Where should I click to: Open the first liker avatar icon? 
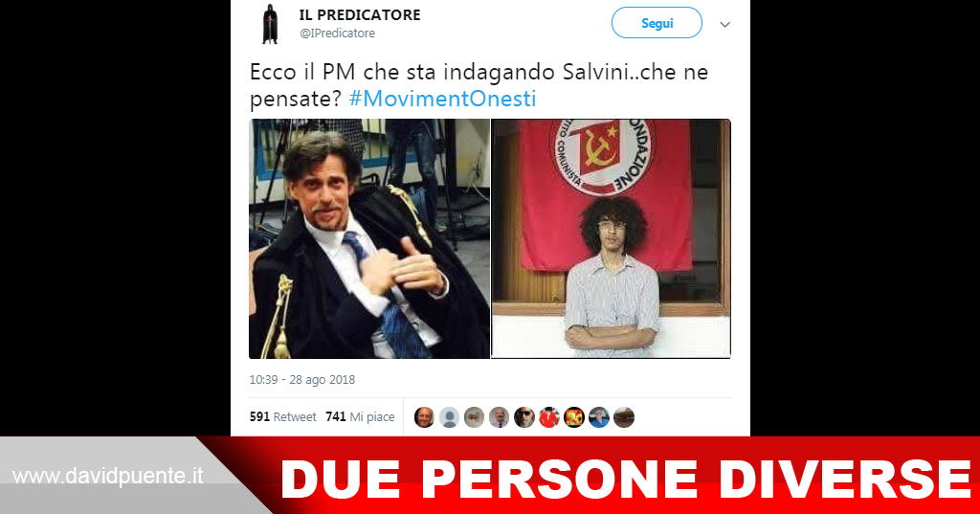424,417
